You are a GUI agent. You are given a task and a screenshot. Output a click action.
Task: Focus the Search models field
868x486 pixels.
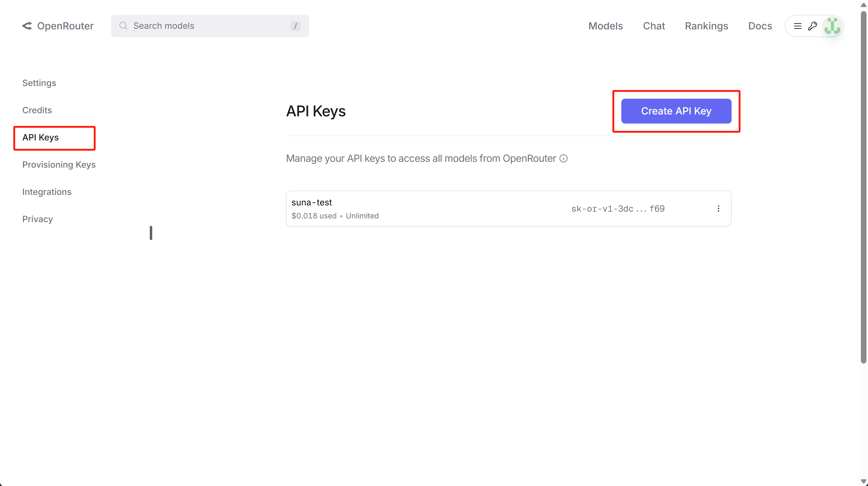coord(209,26)
